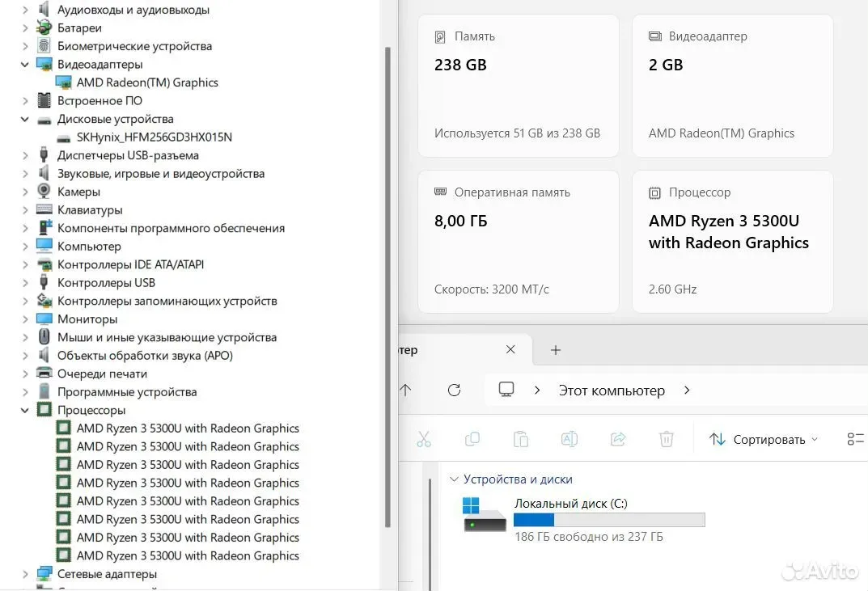Select Локальный диск (C:) drive
This screenshot has height=591, width=868.
click(x=583, y=521)
